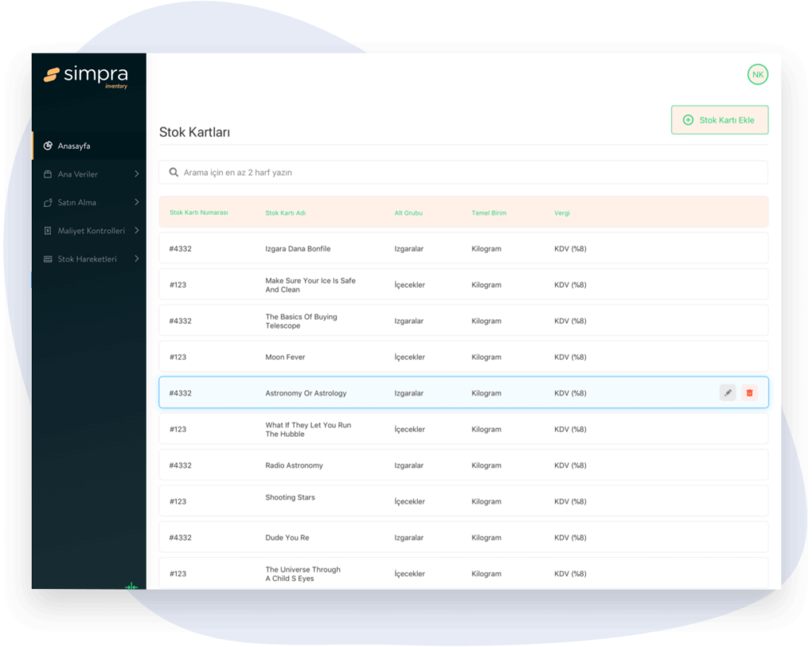Image resolution: width=812 pixels, height=647 pixels.
Task: Click KDV (%8) in Izgara Dana Bonfile row
Action: (570, 249)
